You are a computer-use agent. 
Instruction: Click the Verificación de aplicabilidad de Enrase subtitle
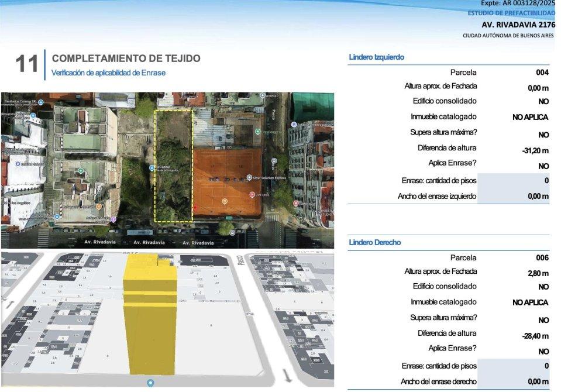(x=108, y=73)
